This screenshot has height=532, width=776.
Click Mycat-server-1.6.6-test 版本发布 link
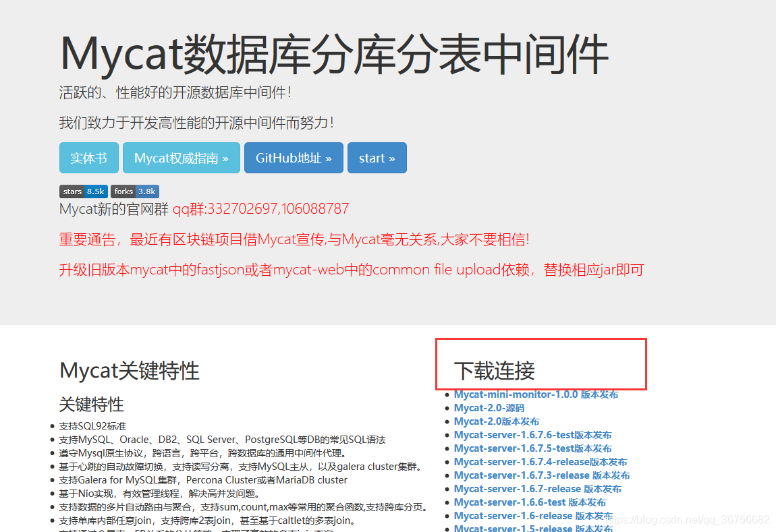click(x=529, y=502)
